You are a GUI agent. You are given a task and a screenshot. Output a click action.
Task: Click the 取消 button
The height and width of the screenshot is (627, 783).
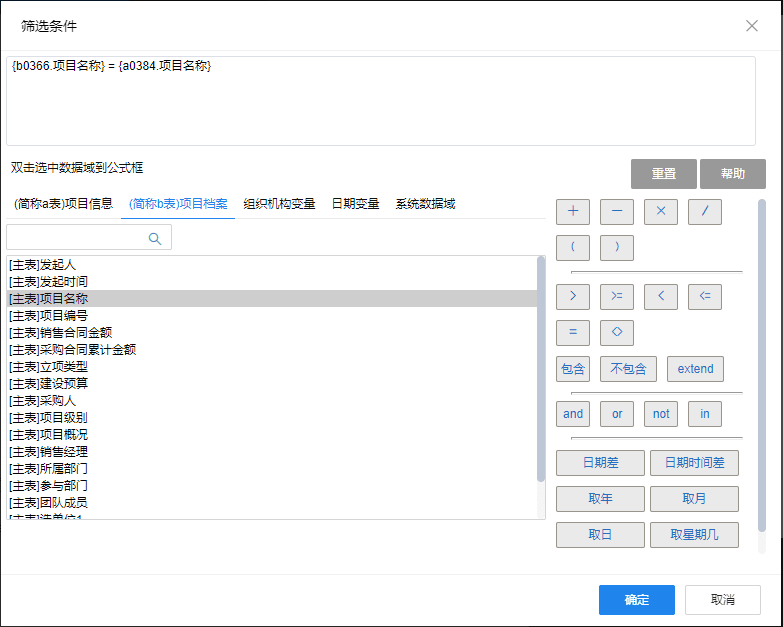[x=723, y=600]
